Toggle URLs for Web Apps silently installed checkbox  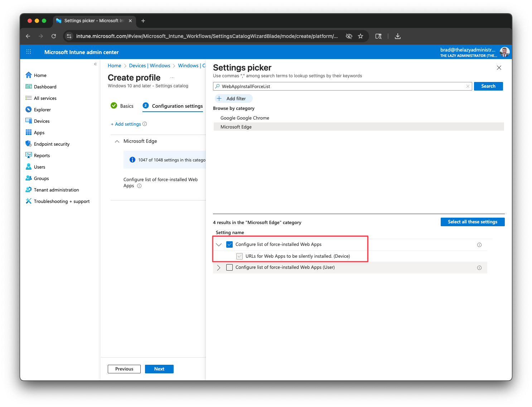[x=240, y=256]
